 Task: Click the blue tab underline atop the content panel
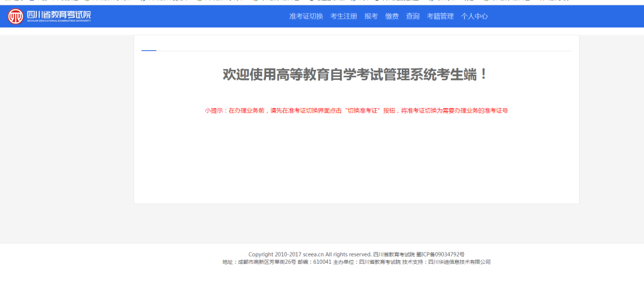148,51
